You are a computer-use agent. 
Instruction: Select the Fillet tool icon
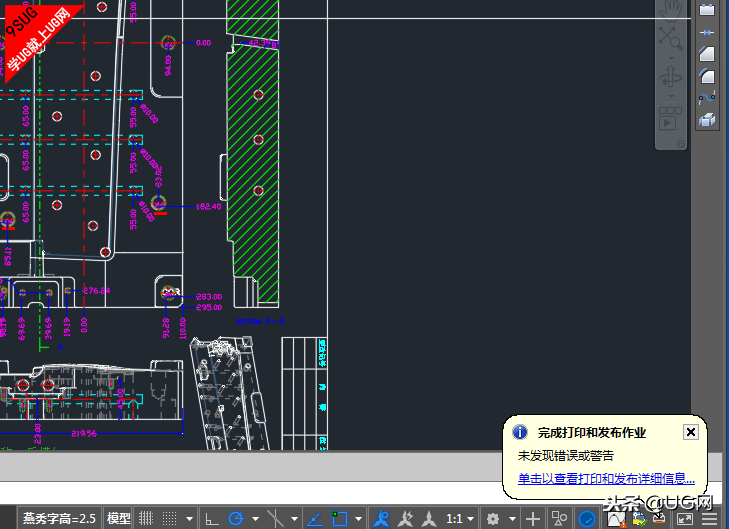[x=707, y=76]
